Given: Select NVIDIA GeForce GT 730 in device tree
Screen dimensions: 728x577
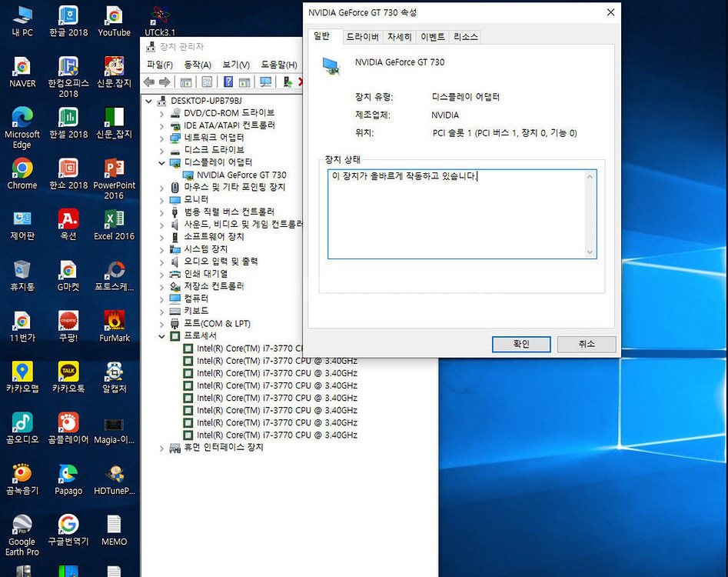Looking at the screenshot, I should (x=241, y=175).
